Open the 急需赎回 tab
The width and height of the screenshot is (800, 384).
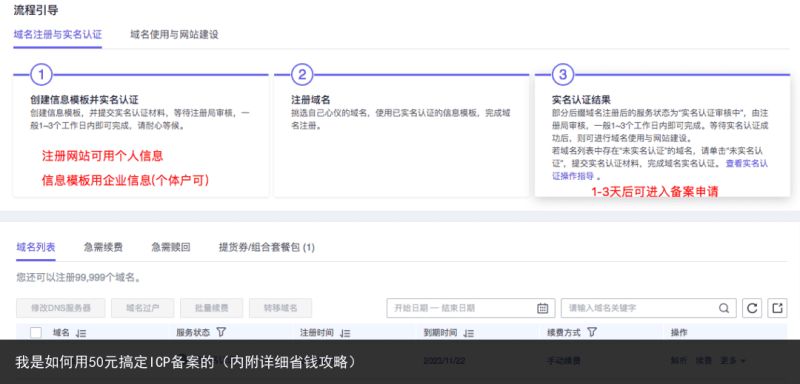tap(171, 248)
